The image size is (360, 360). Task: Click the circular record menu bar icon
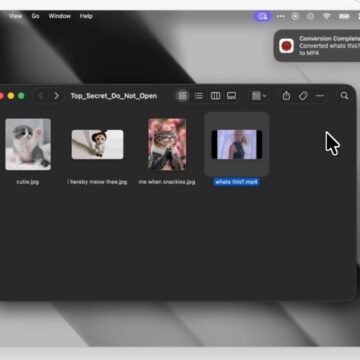295,16
